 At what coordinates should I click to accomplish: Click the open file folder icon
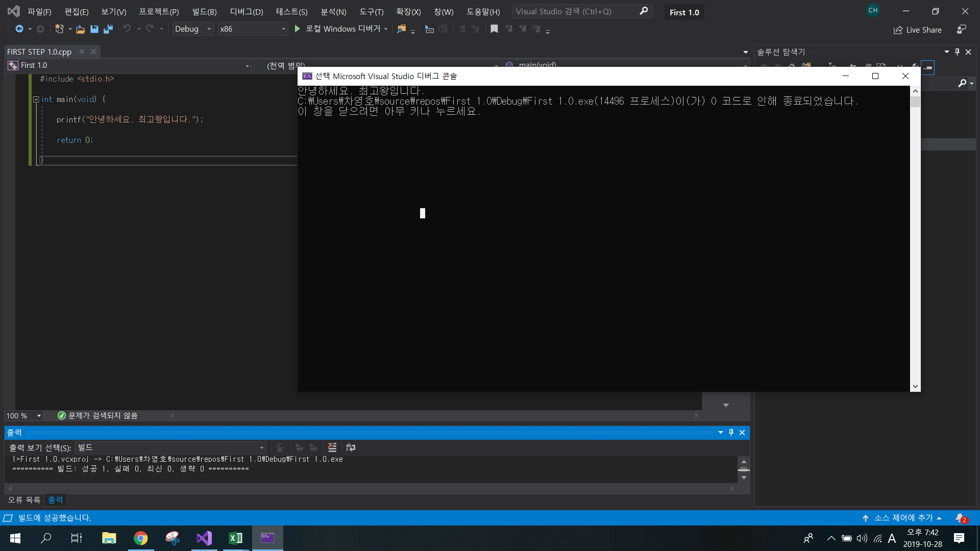tap(80, 29)
